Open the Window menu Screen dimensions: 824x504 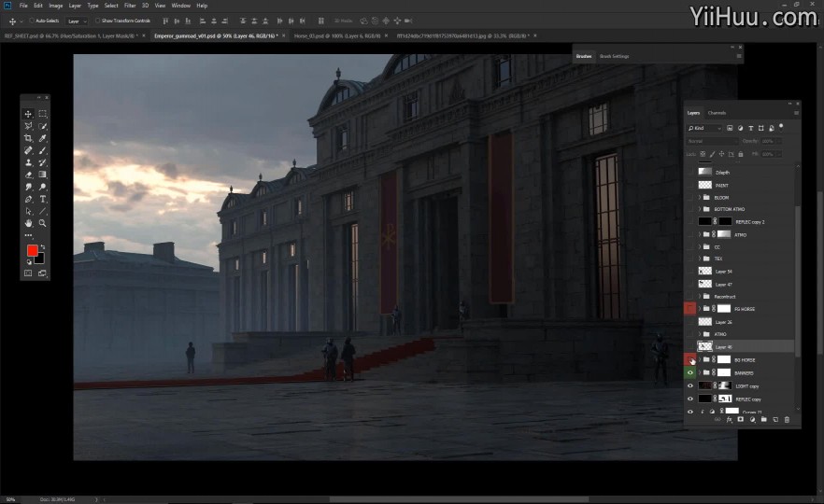coord(181,6)
